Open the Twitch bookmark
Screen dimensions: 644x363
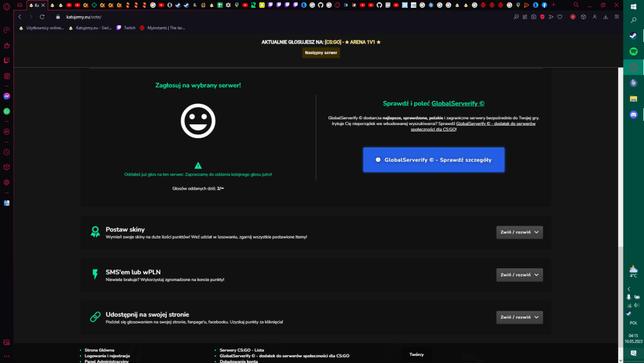[126, 28]
